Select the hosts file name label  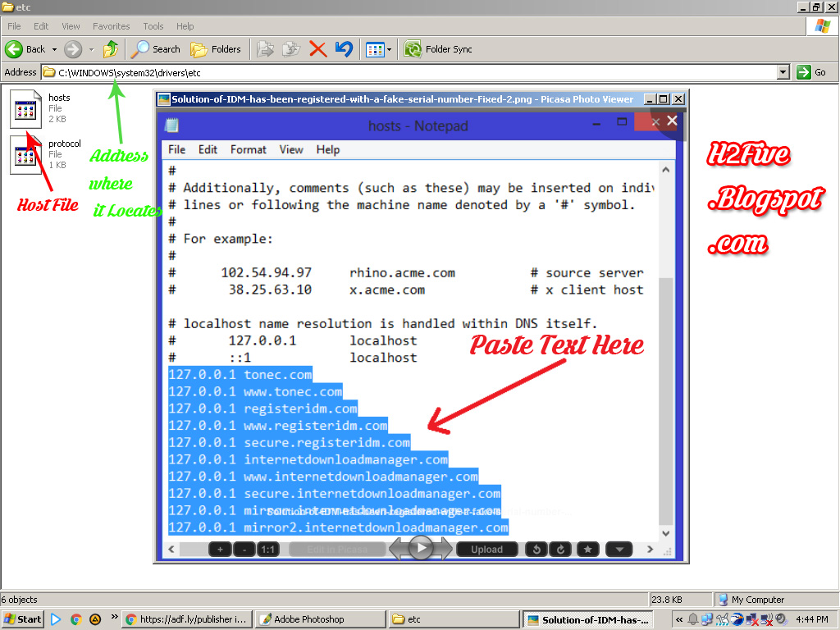tap(59, 98)
